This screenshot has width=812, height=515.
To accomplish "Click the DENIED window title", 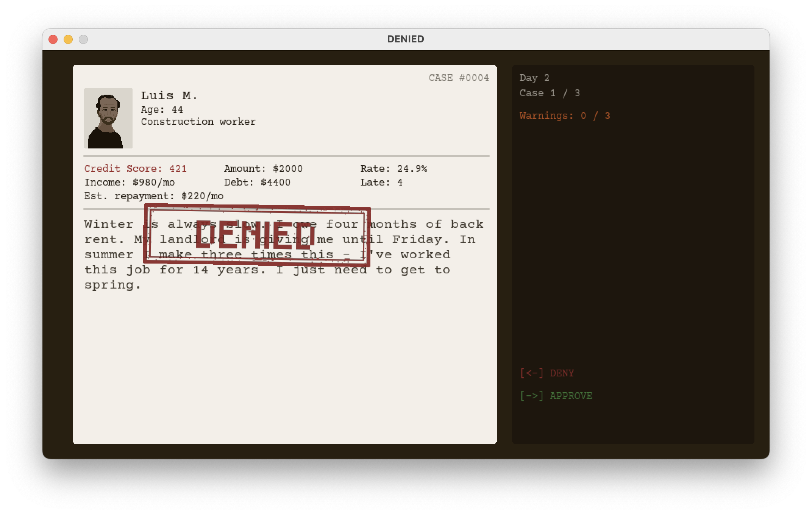I will 406,39.
